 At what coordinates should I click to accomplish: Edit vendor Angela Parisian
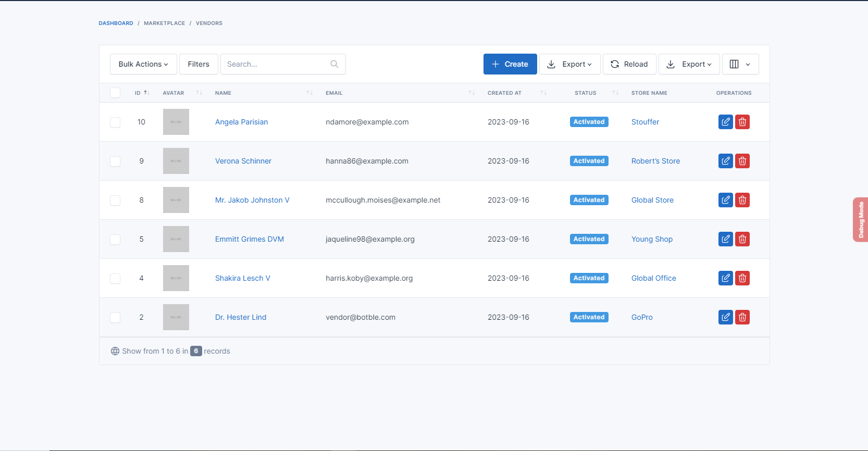(725, 122)
